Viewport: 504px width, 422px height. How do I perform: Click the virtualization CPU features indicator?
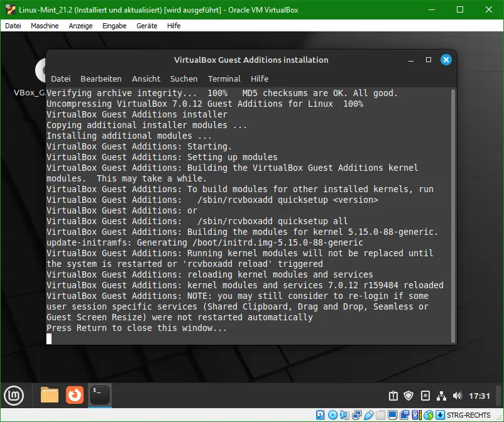click(x=417, y=415)
